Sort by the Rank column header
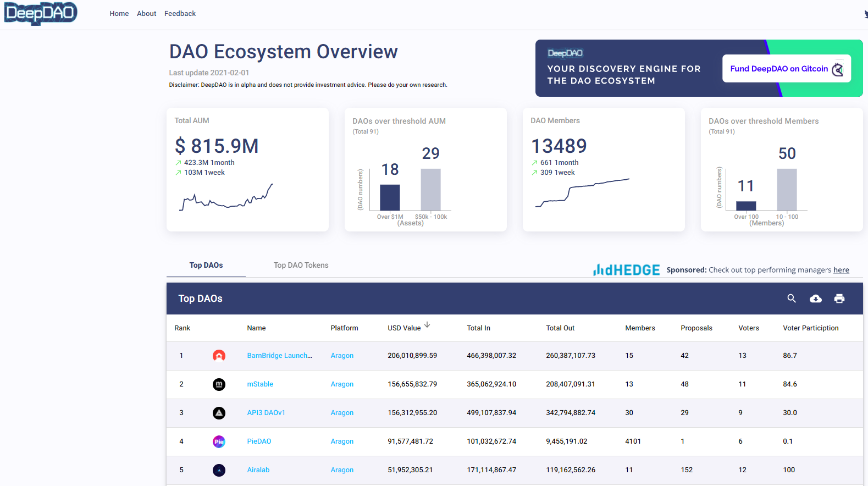Image resolution: width=868 pixels, height=486 pixels. [x=183, y=328]
